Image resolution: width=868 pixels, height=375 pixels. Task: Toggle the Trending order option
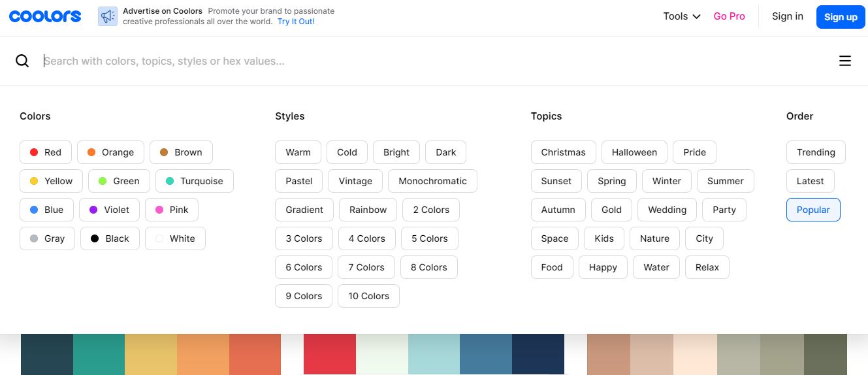click(815, 152)
